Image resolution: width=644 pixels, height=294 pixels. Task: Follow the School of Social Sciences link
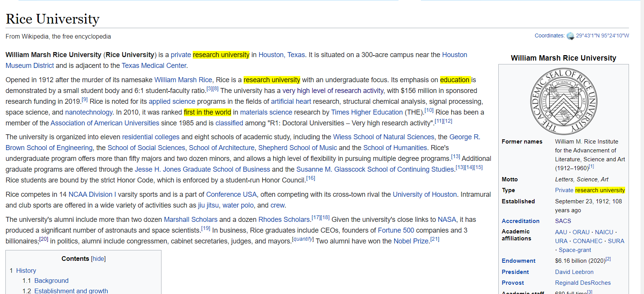click(x=146, y=148)
